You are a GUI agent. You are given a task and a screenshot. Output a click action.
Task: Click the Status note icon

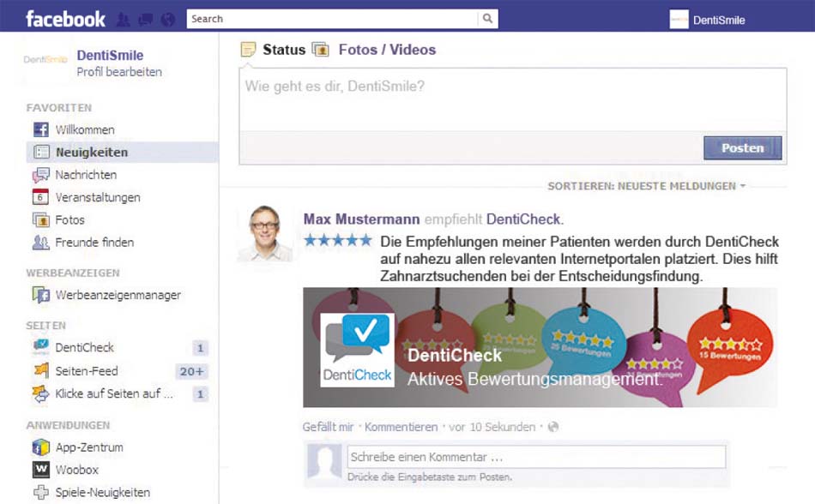pyautogui.click(x=249, y=50)
